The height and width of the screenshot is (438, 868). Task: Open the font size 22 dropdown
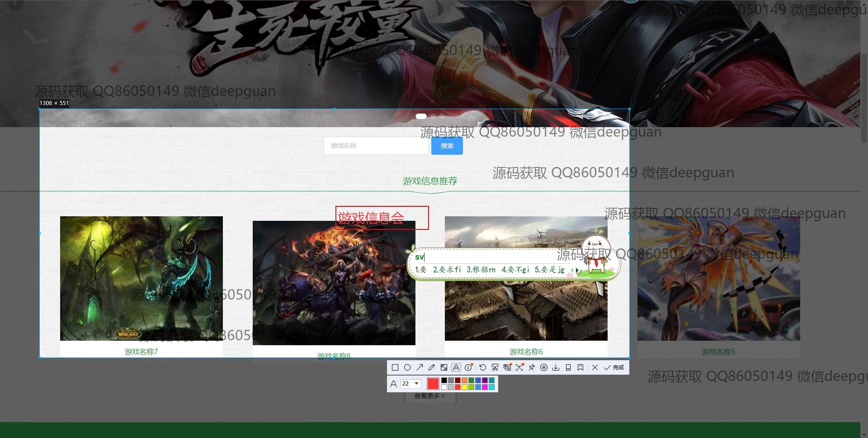tap(411, 384)
